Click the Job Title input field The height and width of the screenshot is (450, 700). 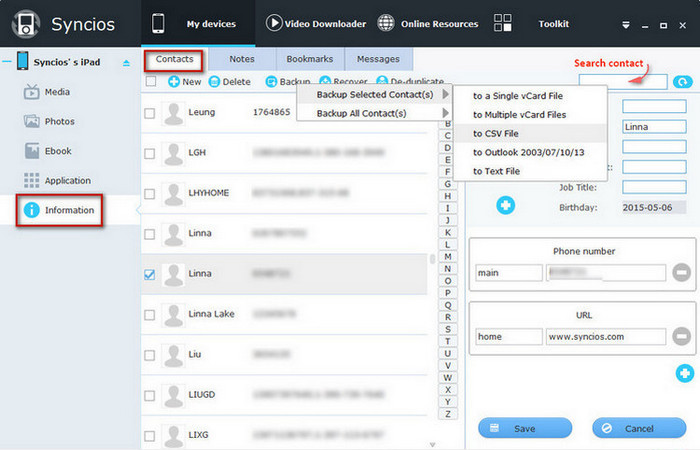(654, 187)
